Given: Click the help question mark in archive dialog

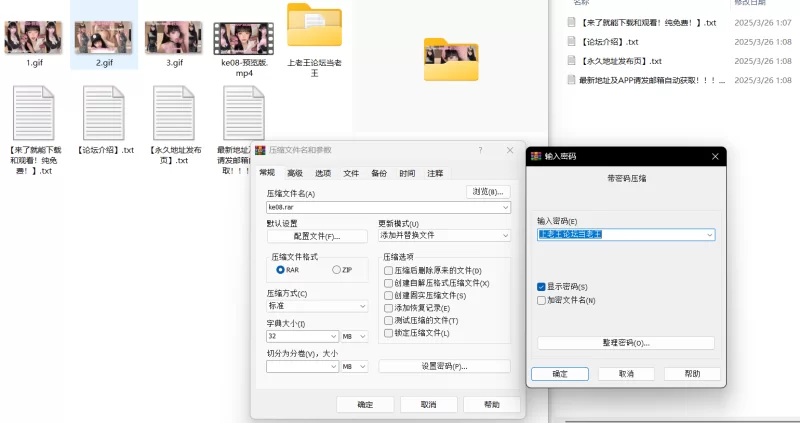Looking at the screenshot, I should (x=481, y=150).
